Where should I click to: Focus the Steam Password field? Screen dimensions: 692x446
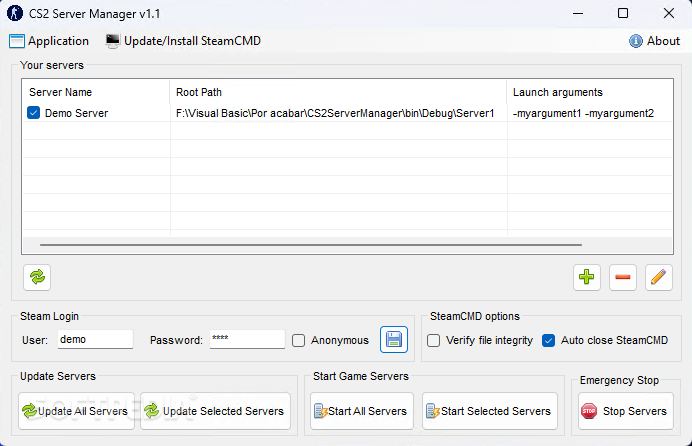tap(247, 339)
